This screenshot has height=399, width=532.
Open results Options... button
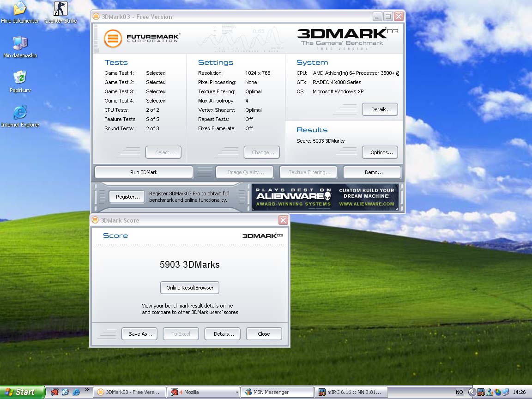point(380,152)
